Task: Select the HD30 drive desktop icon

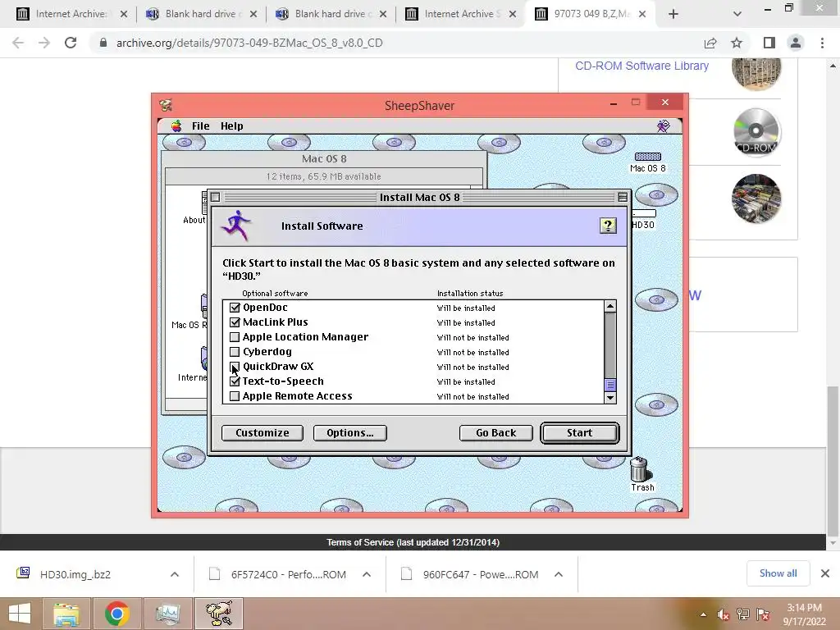Action: pos(643,219)
